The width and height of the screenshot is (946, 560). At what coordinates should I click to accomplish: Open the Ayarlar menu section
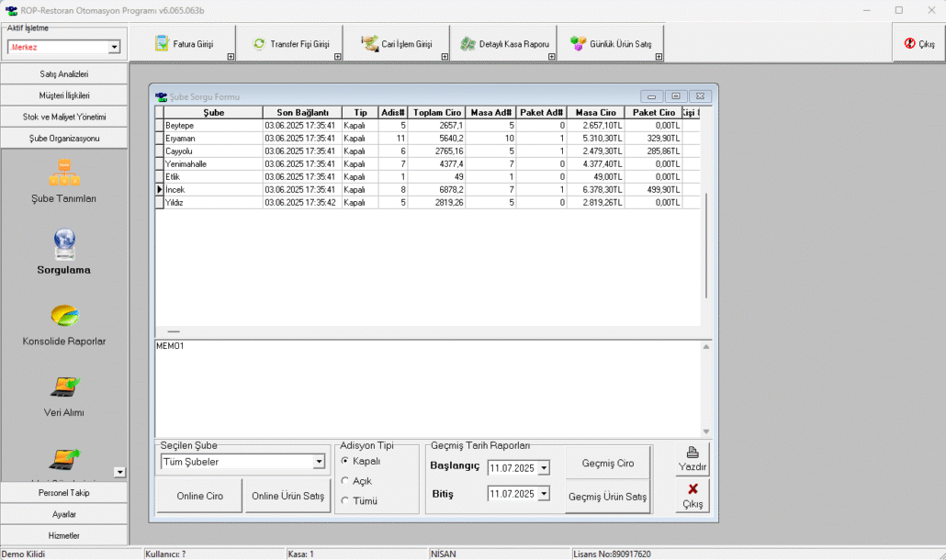[64, 514]
